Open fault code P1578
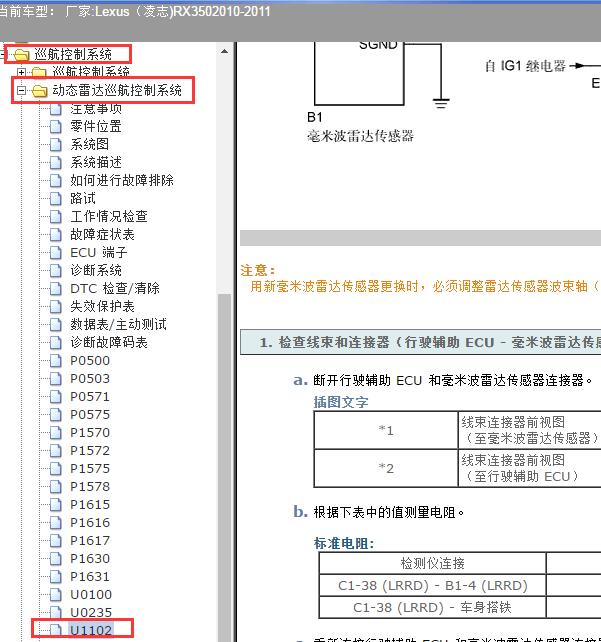Screen dimensions: 601x642 (90, 486)
